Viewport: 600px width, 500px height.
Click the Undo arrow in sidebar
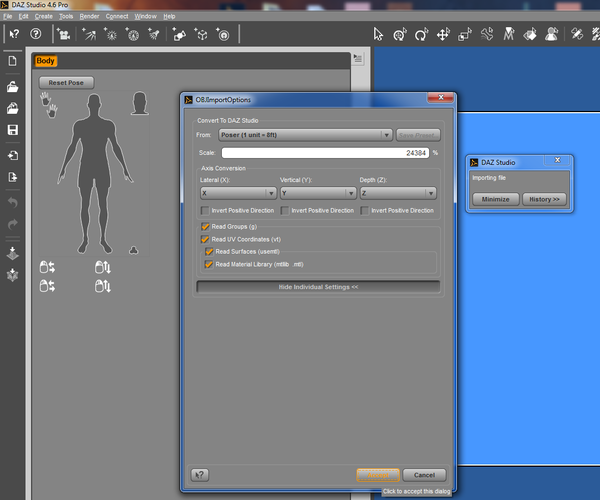13,202
